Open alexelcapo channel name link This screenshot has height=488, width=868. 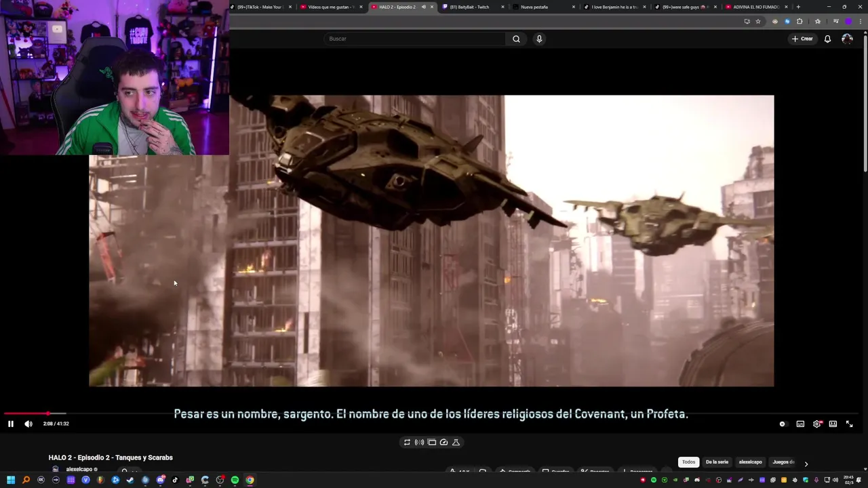(79, 469)
